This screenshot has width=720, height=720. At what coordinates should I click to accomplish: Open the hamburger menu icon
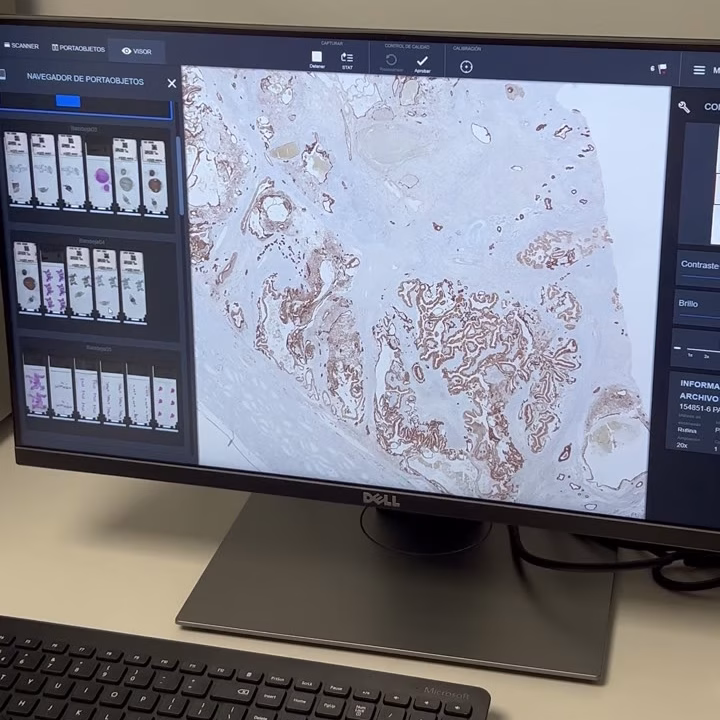(x=699, y=70)
